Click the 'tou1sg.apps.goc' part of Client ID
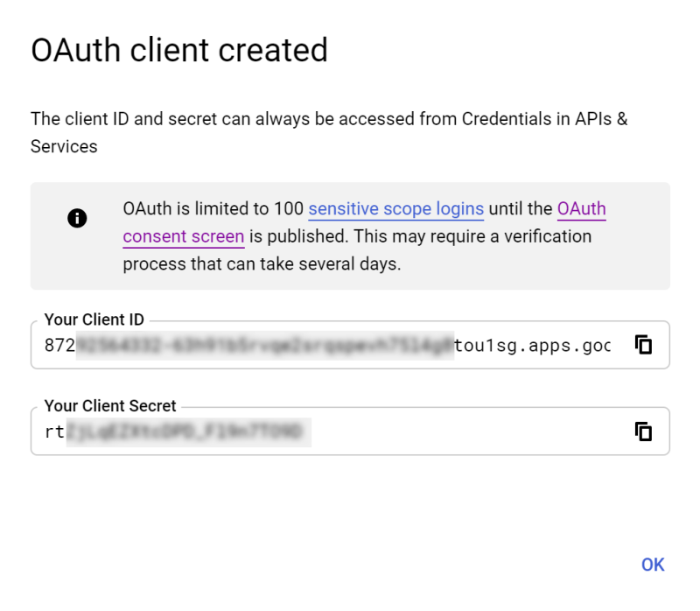Image resolution: width=700 pixels, height=611 pixels. pyautogui.click(x=533, y=346)
